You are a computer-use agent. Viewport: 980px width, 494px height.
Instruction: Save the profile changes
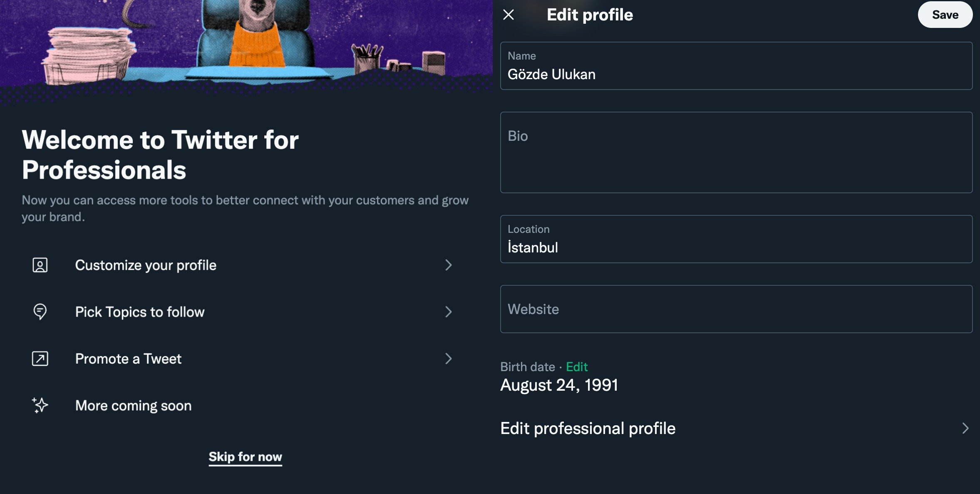[x=945, y=15]
